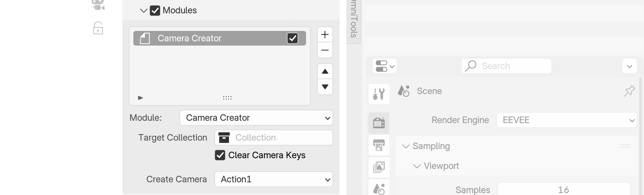Open the View Layer properties tab
Viewport: 644px width, 195px height.
point(379,167)
